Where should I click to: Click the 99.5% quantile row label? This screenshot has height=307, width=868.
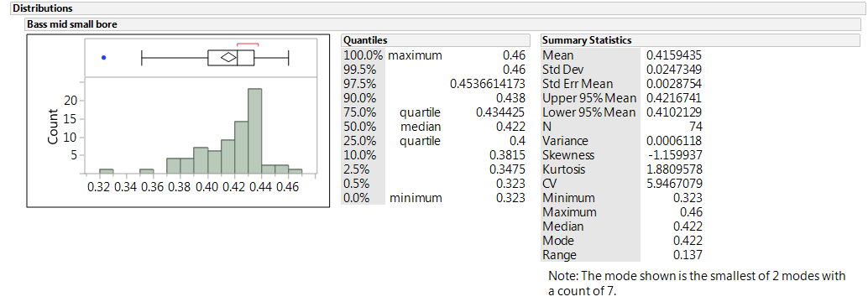360,70
